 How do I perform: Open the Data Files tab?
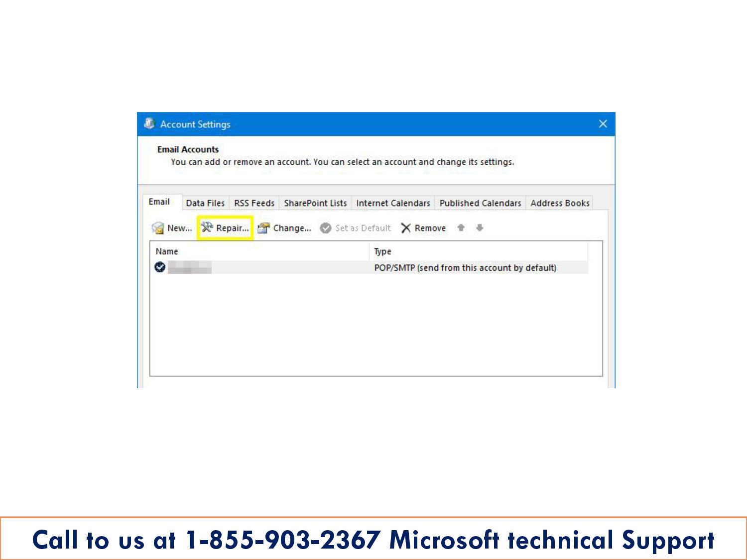[x=205, y=203]
